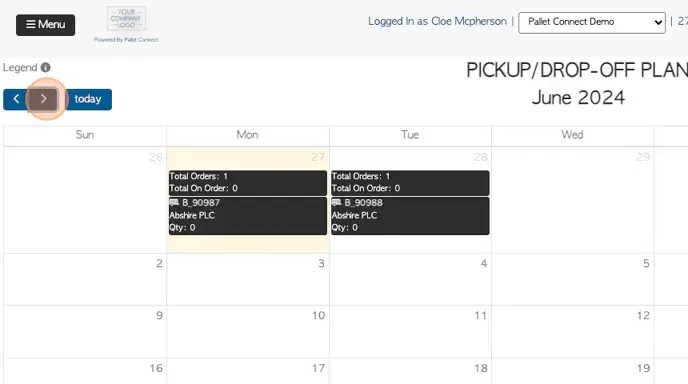The height and width of the screenshot is (384, 688).
Task: Click the Legend label
Action: point(20,68)
